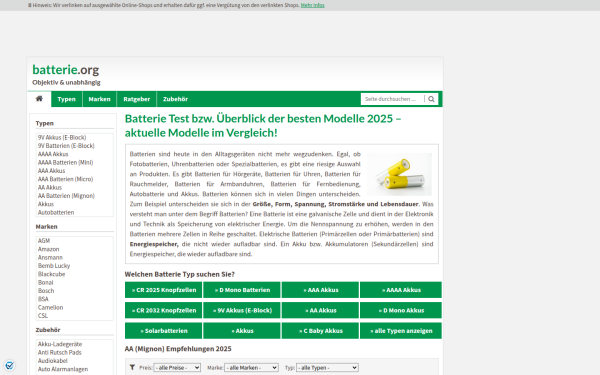The width and height of the screenshot is (600, 375).
Task: Open the BSA brand link
Action: [x=43, y=299]
